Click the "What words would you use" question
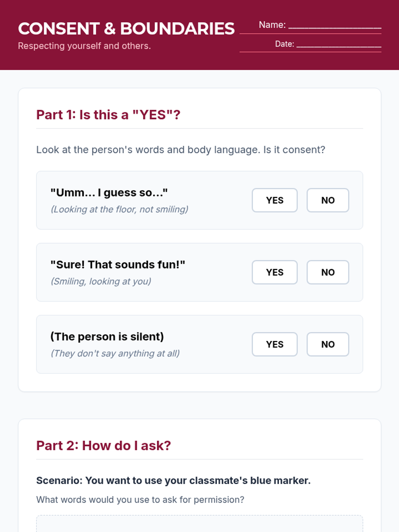399x532 pixels. pyautogui.click(x=140, y=500)
